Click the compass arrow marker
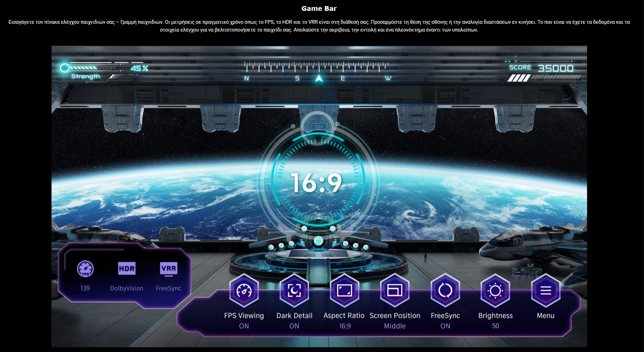 (319, 78)
